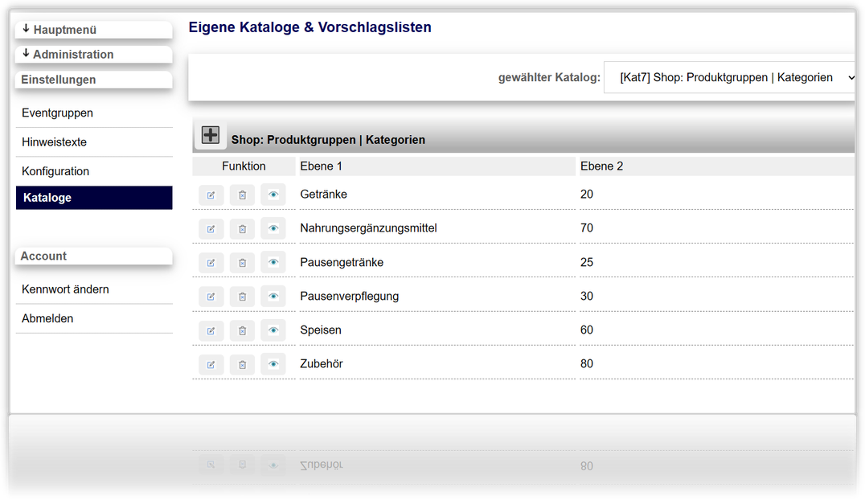Delete the Pausenverpflegung entry
This screenshot has width=865, height=504.
tap(242, 297)
